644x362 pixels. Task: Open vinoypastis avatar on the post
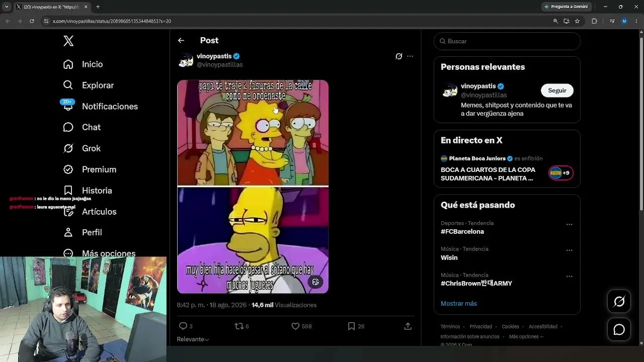(186, 60)
